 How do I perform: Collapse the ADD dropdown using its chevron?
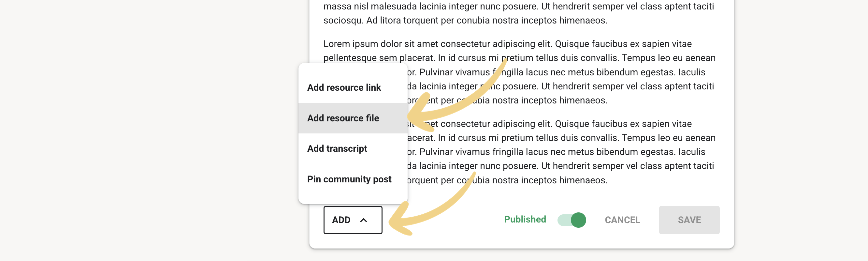pos(363,220)
